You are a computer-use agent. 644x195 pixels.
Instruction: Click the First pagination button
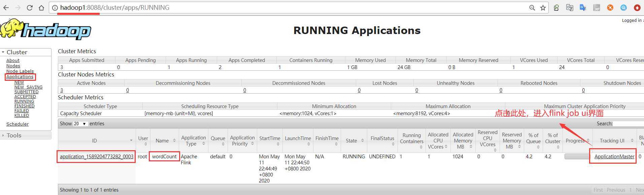point(598,190)
